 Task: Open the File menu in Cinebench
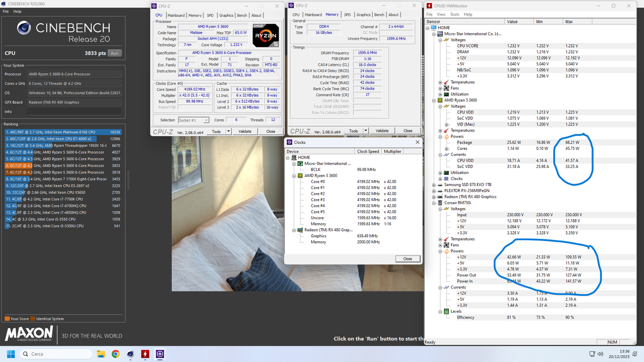pos(5,11)
